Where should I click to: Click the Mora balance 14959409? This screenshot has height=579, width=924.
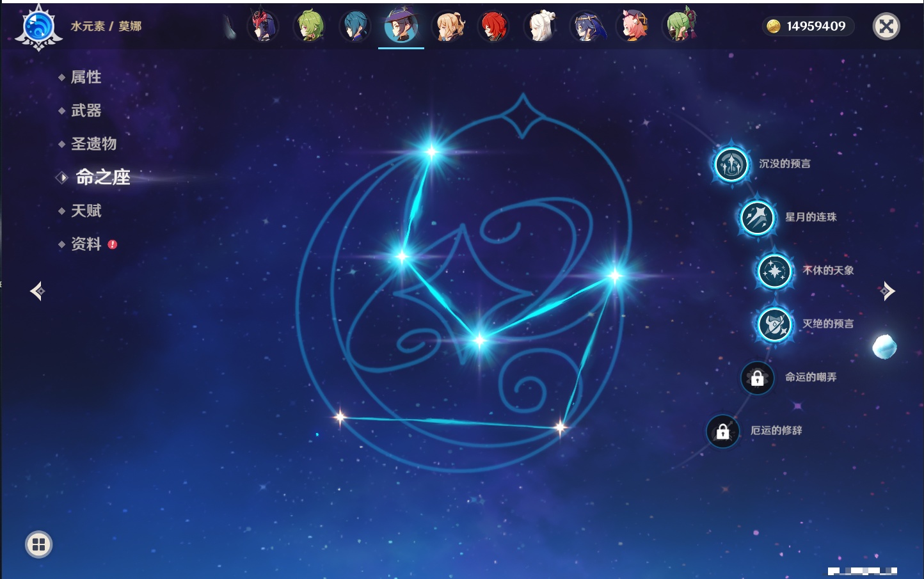click(x=816, y=26)
